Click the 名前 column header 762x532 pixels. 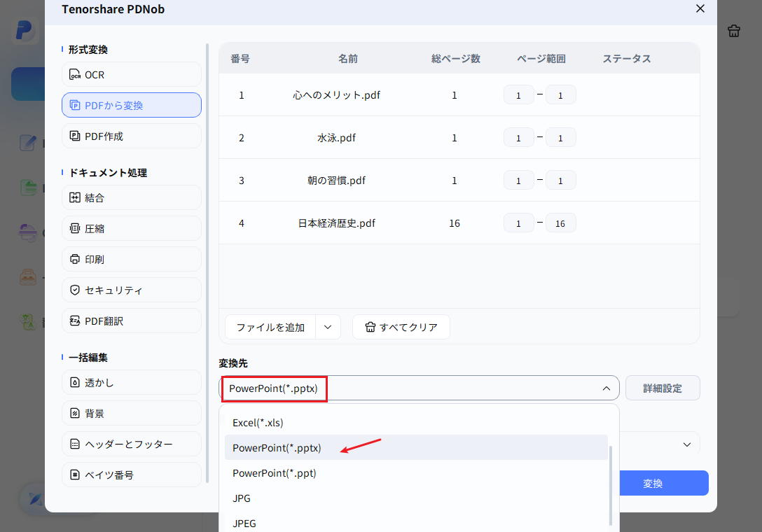(348, 58)
